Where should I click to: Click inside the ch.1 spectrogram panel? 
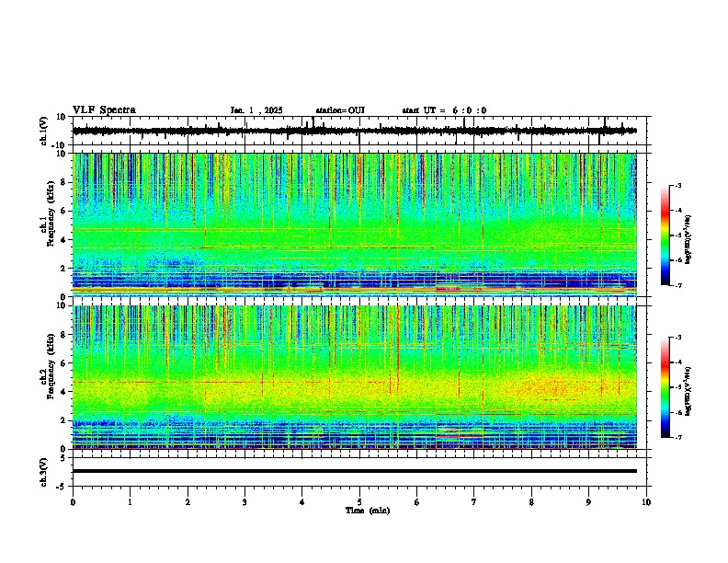pos(355,224)
